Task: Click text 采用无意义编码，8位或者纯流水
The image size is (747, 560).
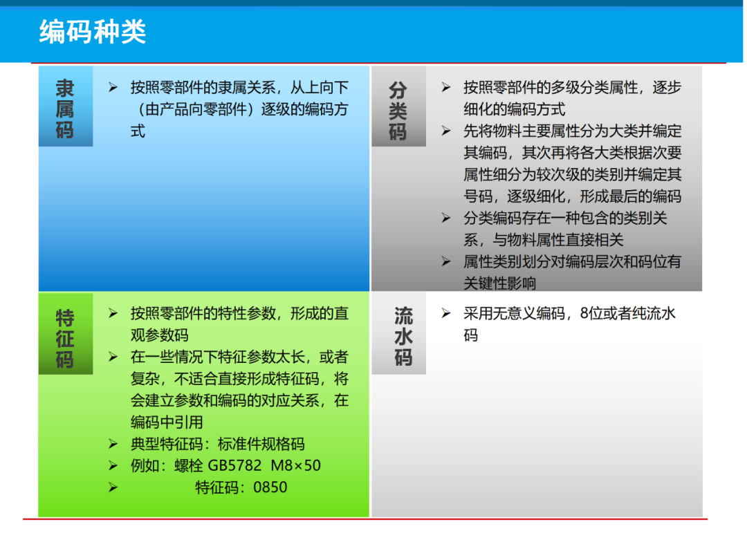Action: [569, 314]
